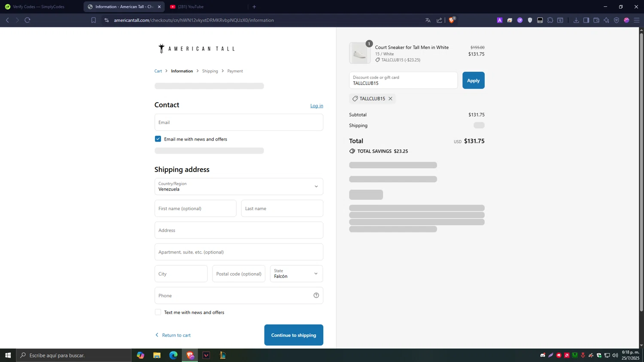Click the browser address bar URL
Screen dimensions: 644x362
tap(194, 20)
